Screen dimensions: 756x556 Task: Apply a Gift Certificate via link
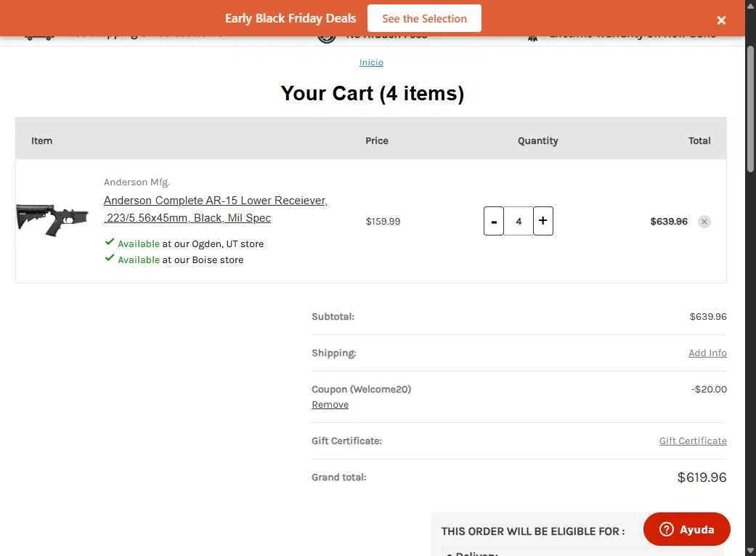point(693,440)
